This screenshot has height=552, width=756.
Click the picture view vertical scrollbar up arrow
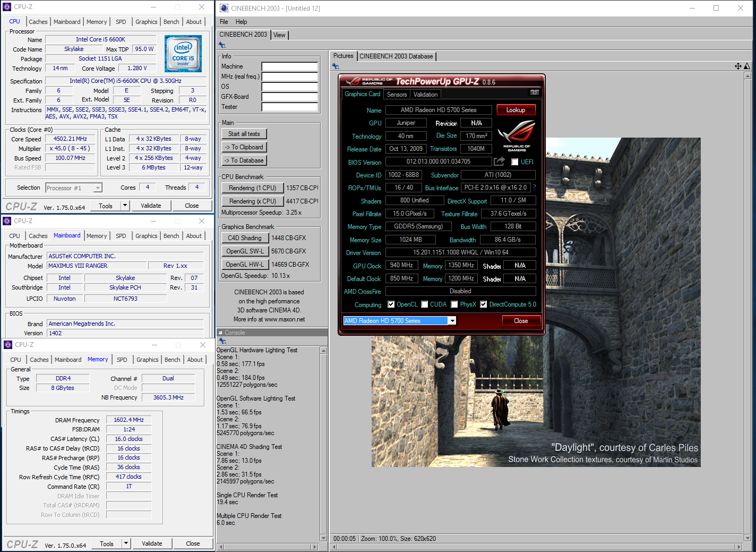tap(748, 76)
